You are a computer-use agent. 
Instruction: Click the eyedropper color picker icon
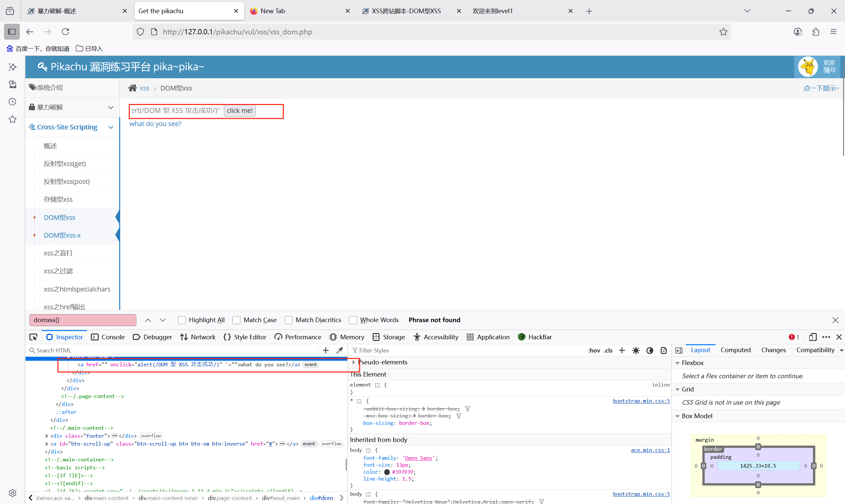tap(339, 350)
